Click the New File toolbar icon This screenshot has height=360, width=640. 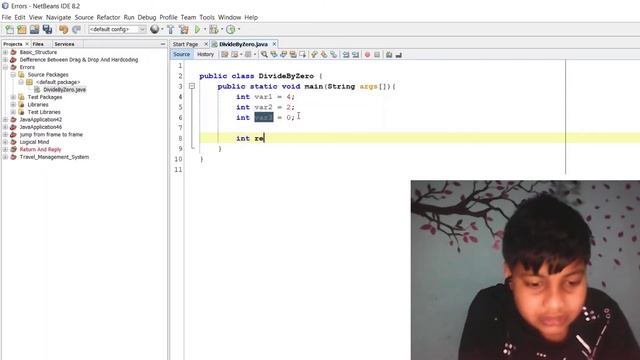tap(9, 29)
